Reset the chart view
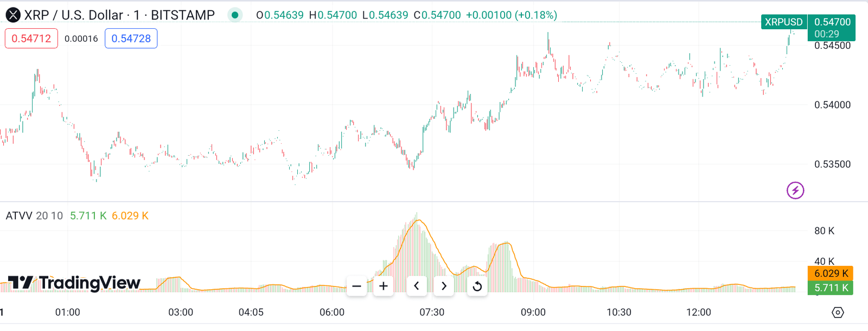Viewport: 868px width, 331px height. point(477,286)
